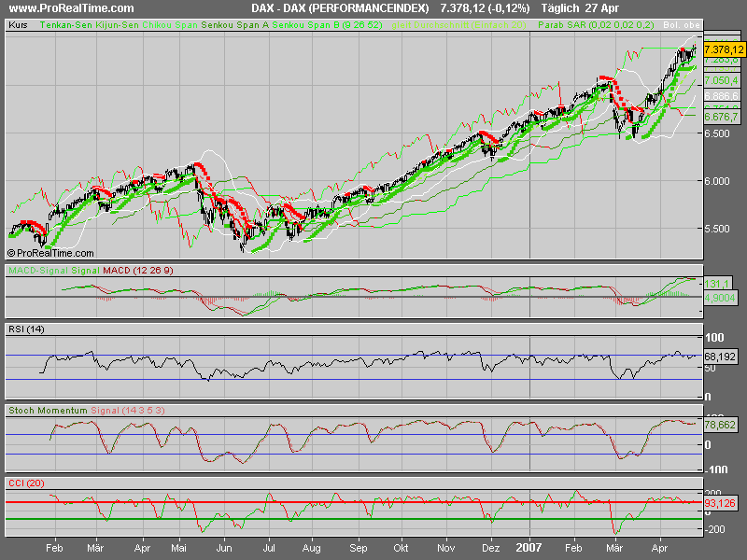
Task: Click the '27 Apr' date label
Action: 602,8
